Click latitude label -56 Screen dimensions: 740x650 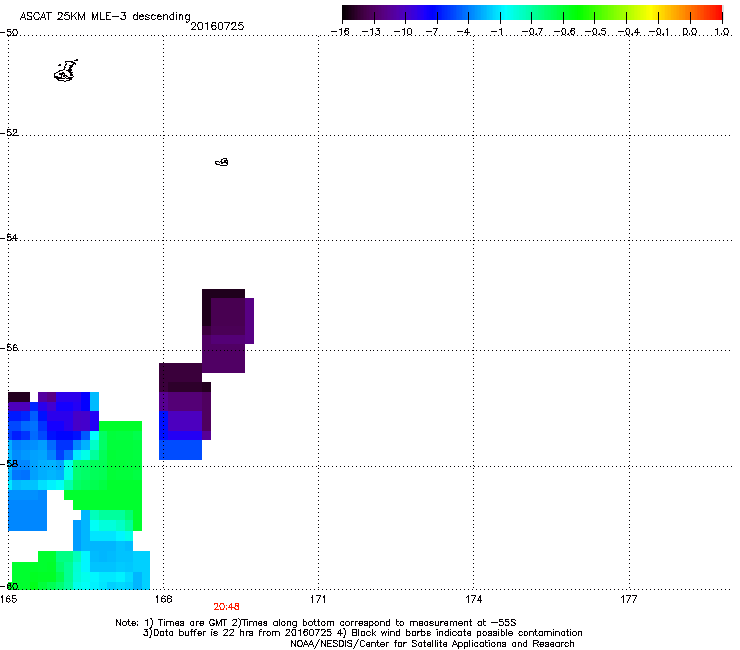[x=9, y=347]
